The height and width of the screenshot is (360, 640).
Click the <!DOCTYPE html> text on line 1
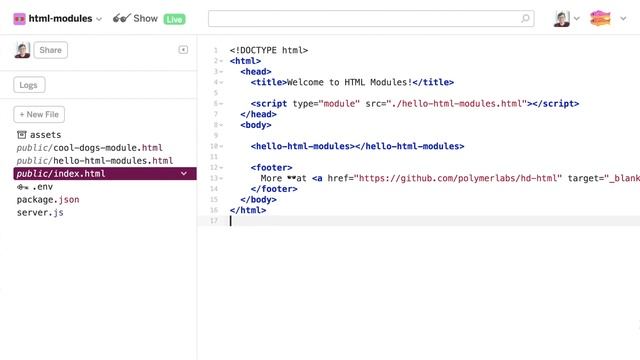pyautogui.click(x=269, y=50)
